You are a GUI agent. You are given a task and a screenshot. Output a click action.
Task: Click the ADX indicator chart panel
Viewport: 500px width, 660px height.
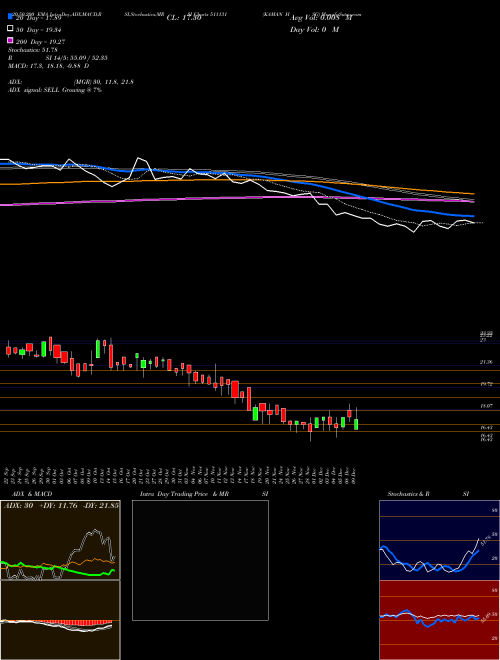(x=60, y=540)
